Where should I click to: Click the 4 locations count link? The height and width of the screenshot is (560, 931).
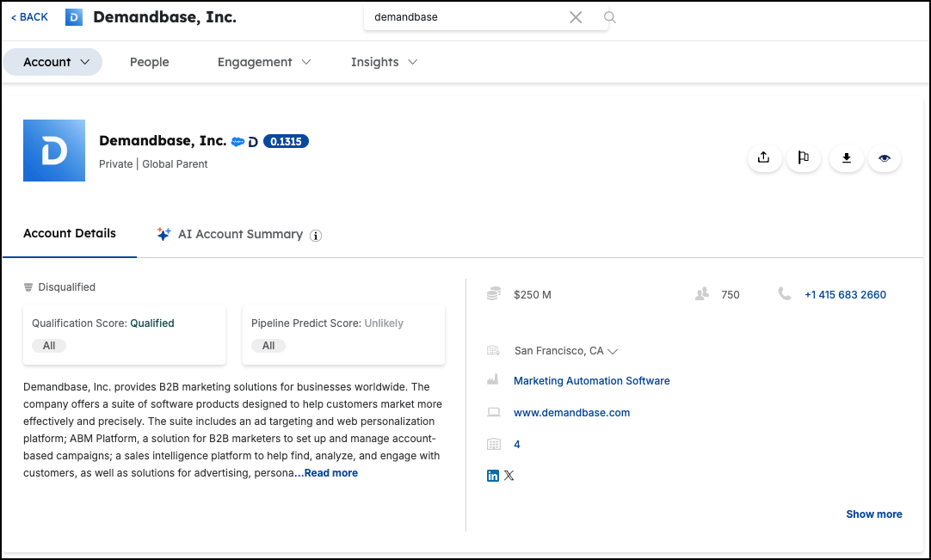click(516, 444)
